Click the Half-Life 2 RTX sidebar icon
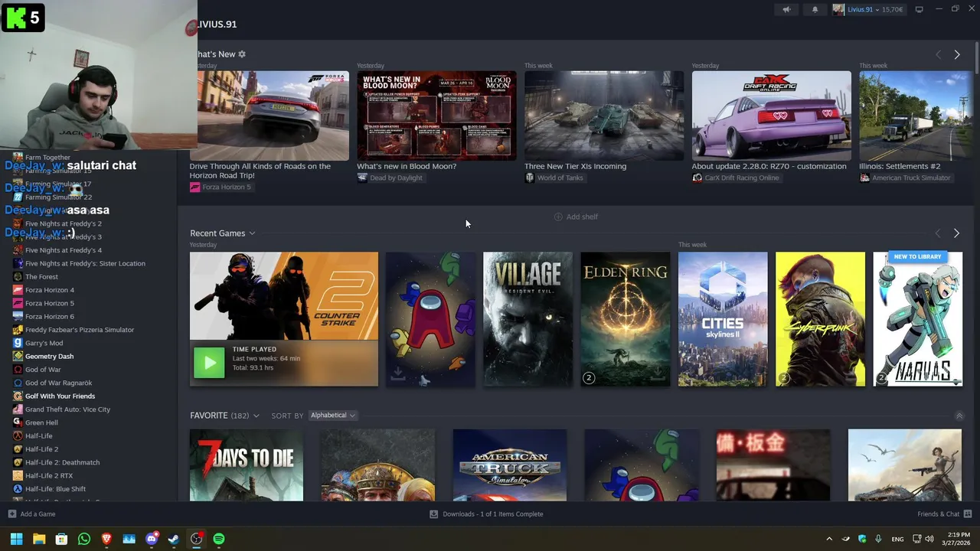980x551 pixels. pyautogui.click(x=18, y=475)
